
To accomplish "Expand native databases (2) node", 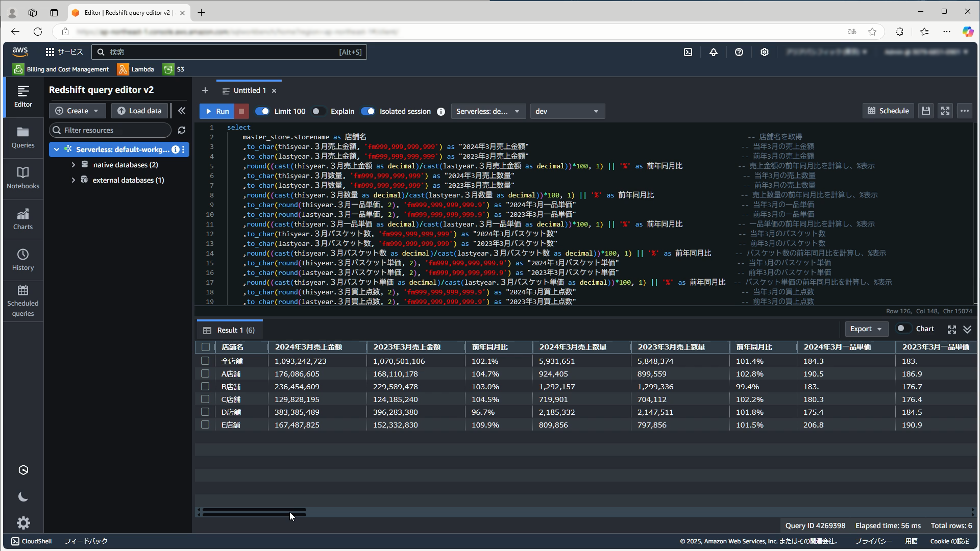I will [73, 165].
